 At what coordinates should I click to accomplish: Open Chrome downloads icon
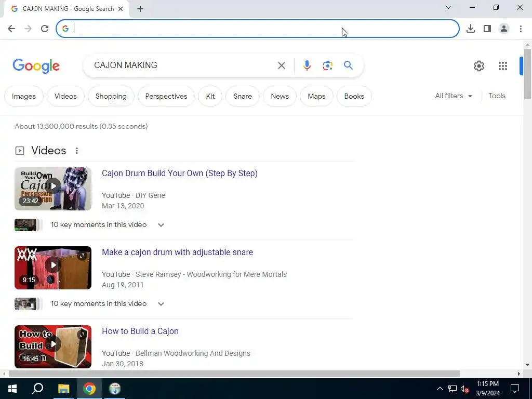click(x=471, y=29)
